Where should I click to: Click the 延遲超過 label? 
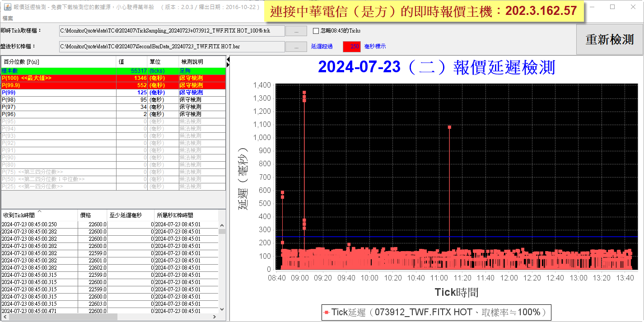pos(322,47)
